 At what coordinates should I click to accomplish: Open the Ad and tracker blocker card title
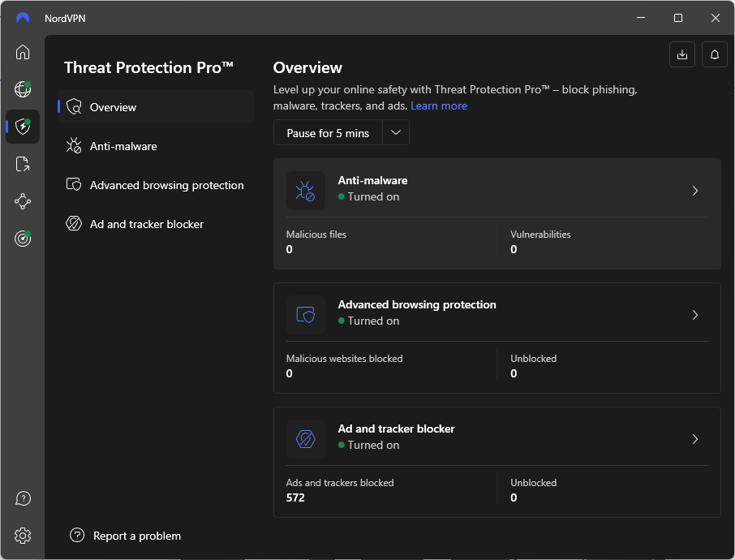396,429
